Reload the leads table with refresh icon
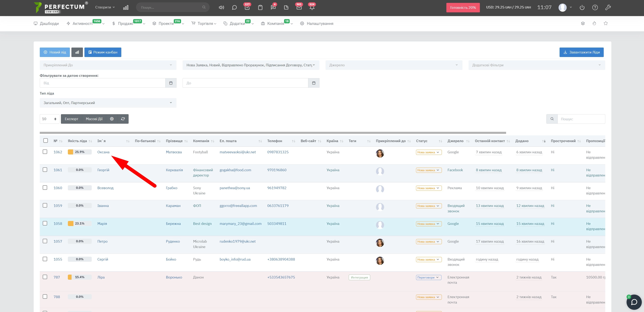Viewport: 644px width, 312px height. pyautogui.click(x=123, y=119)
